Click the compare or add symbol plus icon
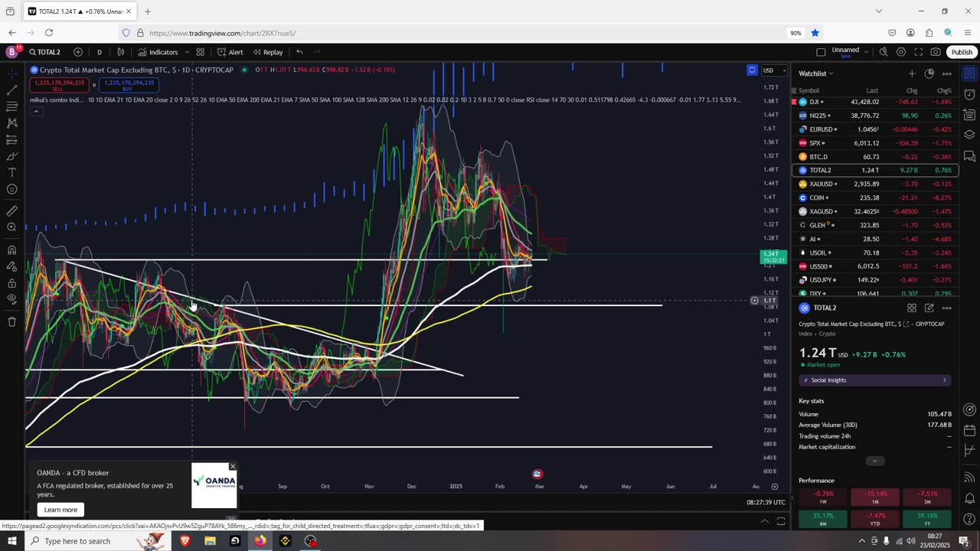980x551 pixels. point(78,52)
